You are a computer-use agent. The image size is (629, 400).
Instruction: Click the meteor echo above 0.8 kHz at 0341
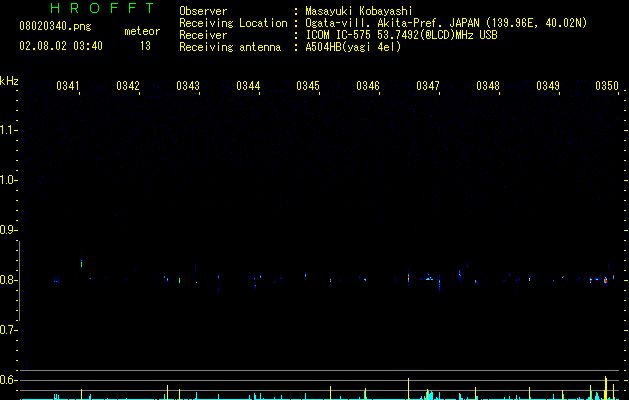pyautogui.click(x=81, y=263)
